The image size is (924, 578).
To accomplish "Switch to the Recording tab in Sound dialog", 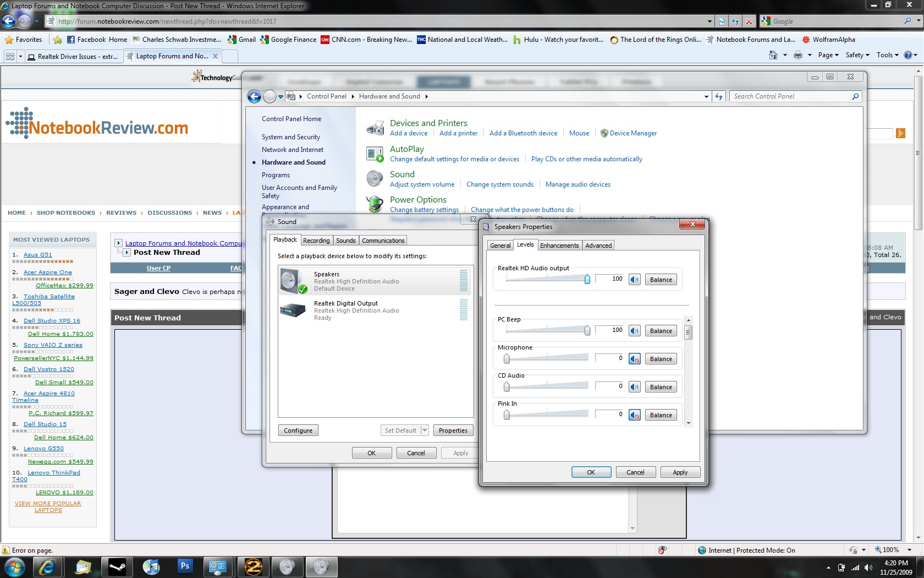I will pyautogui.click(x=316, y=241).
